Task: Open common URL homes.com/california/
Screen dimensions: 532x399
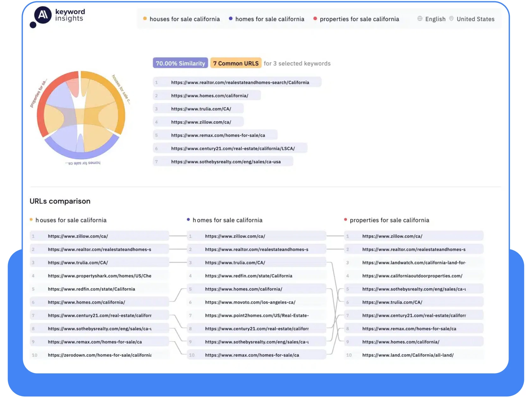Action: point(207,95)
